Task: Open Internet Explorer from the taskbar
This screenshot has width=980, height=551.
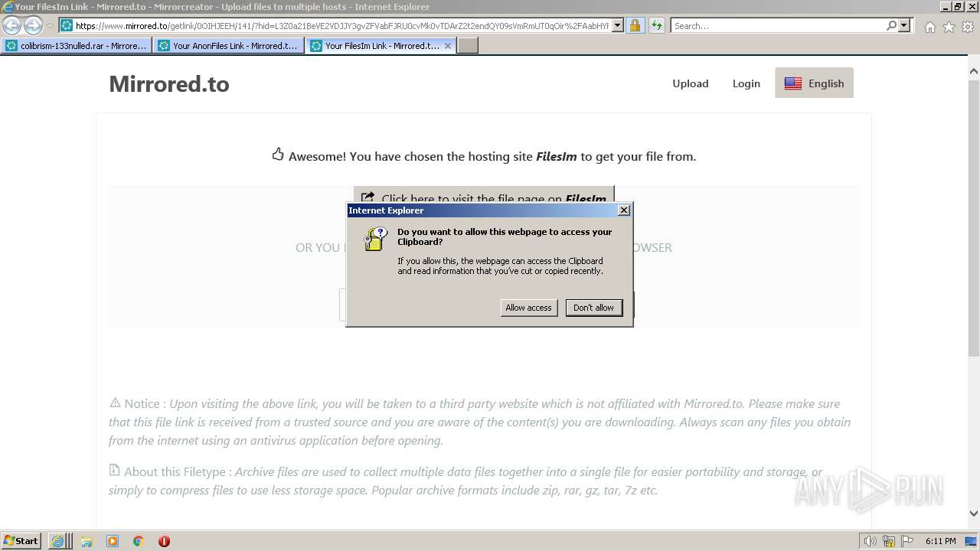Action: 58,541
